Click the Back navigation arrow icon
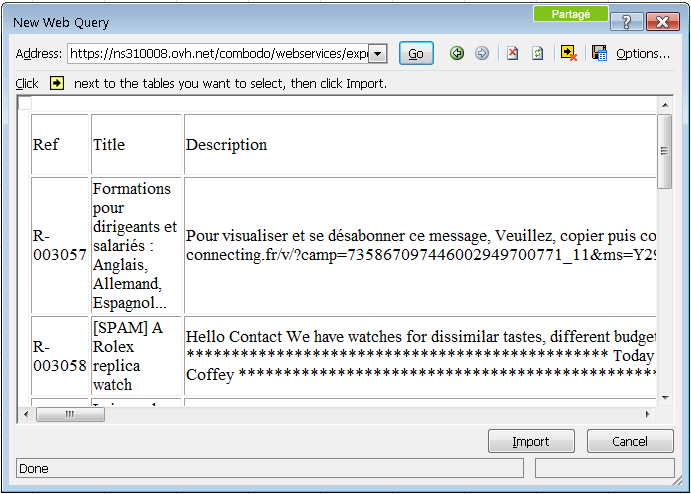The height and width of the screenshot is (494, 691). coord(457,54)
